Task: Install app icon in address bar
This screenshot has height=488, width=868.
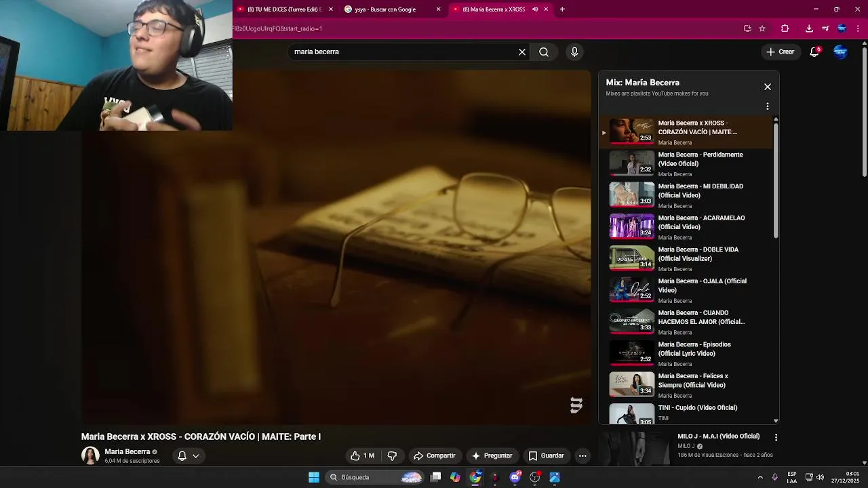Action: click(747, 28)
